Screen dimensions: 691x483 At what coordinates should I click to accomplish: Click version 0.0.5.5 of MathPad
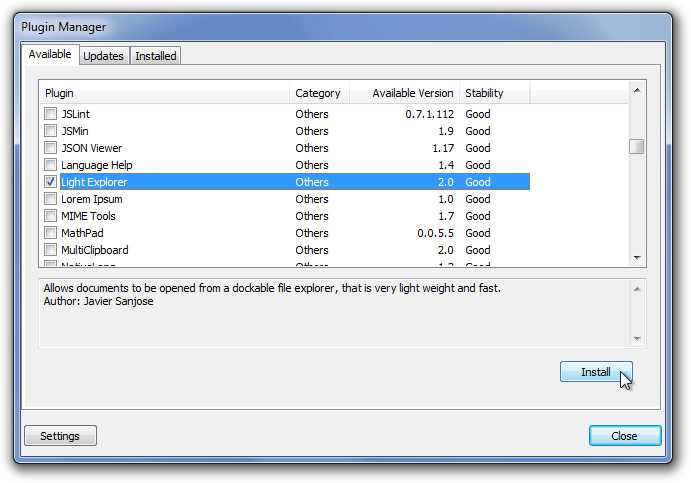point(435,233)
